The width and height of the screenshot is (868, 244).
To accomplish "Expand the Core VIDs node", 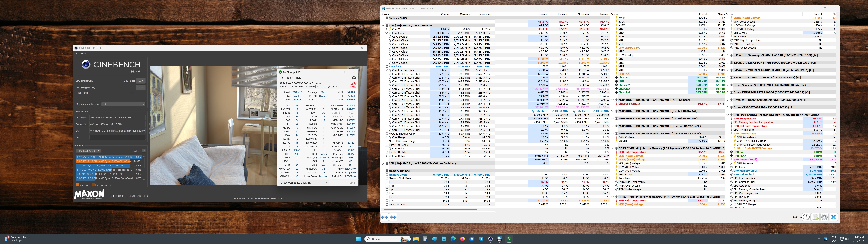I will coord(387,29).
